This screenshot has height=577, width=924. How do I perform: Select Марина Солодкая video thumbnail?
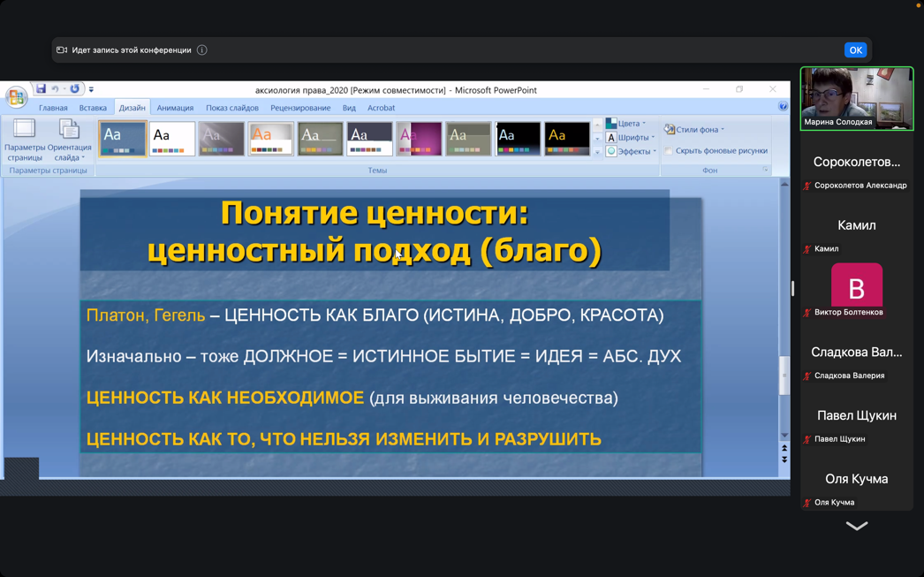(x=857, y=98)
